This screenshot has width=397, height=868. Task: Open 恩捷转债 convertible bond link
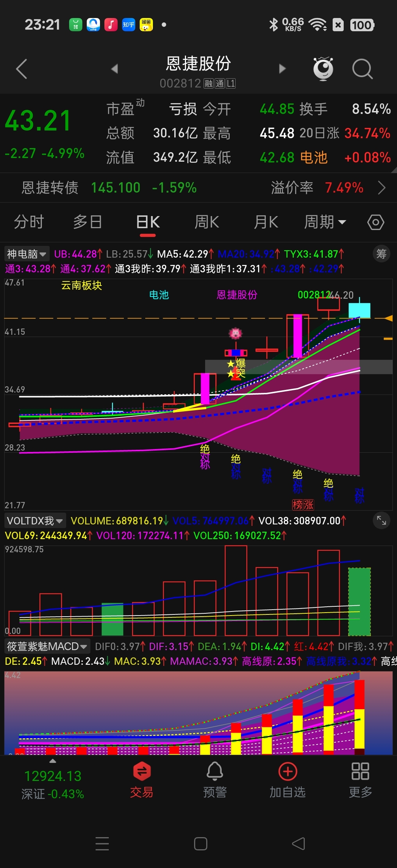(50, 188)
